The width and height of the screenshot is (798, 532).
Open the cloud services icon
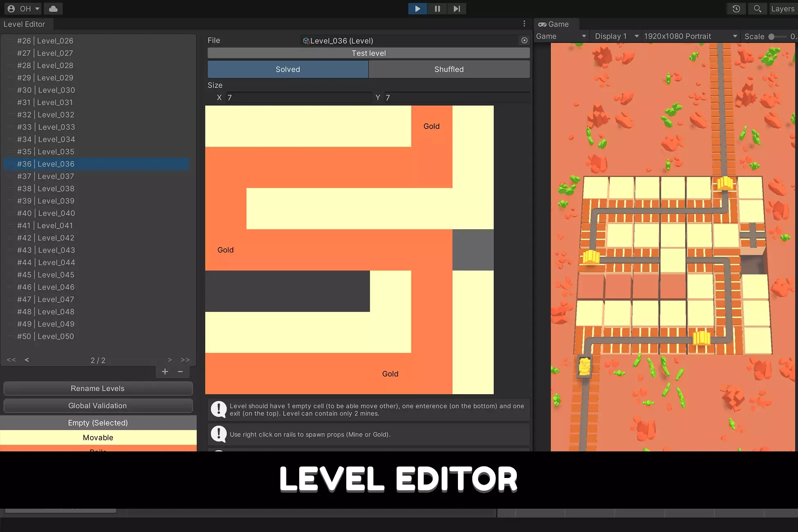tap(53, 9)
